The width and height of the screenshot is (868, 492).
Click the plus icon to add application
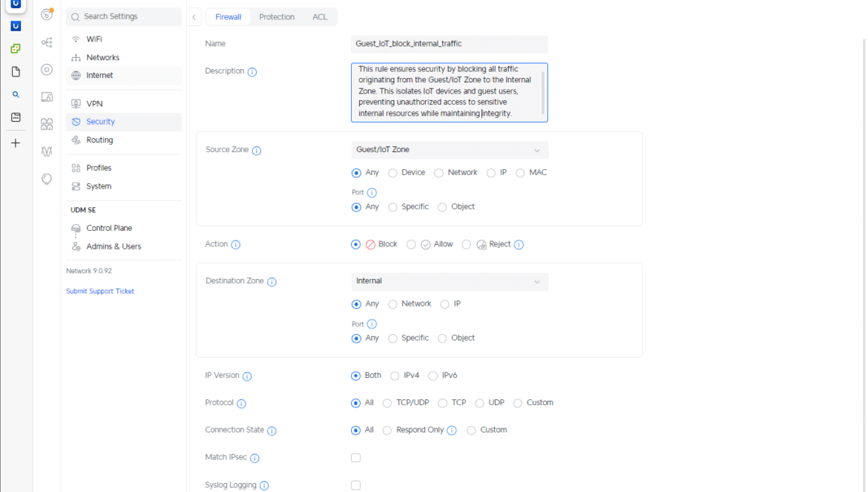[16, 143]
